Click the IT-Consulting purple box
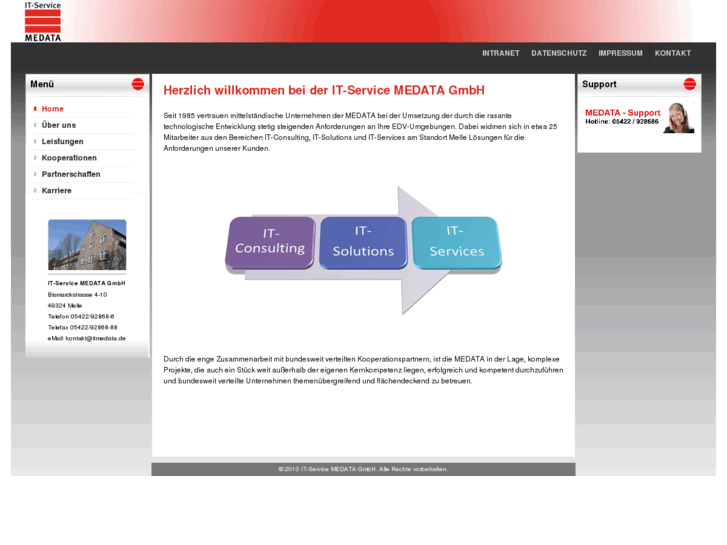 pyautogui.click(x=270, y=243)
